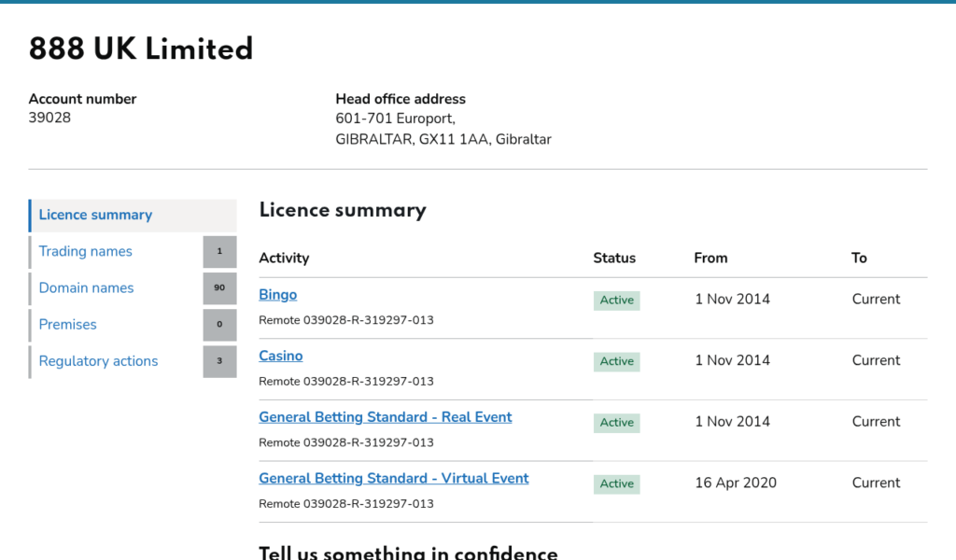
Task: Click the Domain names count badge 90
Action: click(219, 288)
